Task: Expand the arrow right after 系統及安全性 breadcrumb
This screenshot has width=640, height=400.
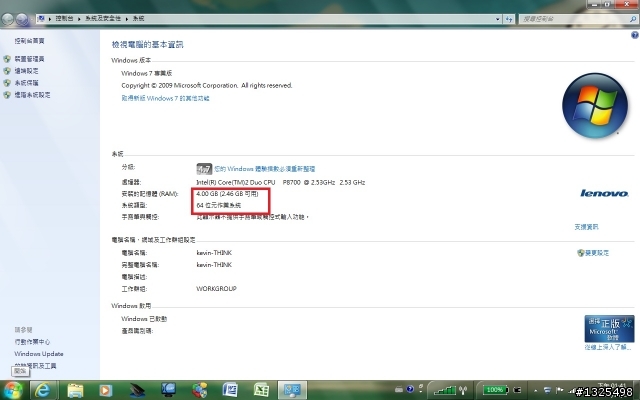Action: coord(127,19)
